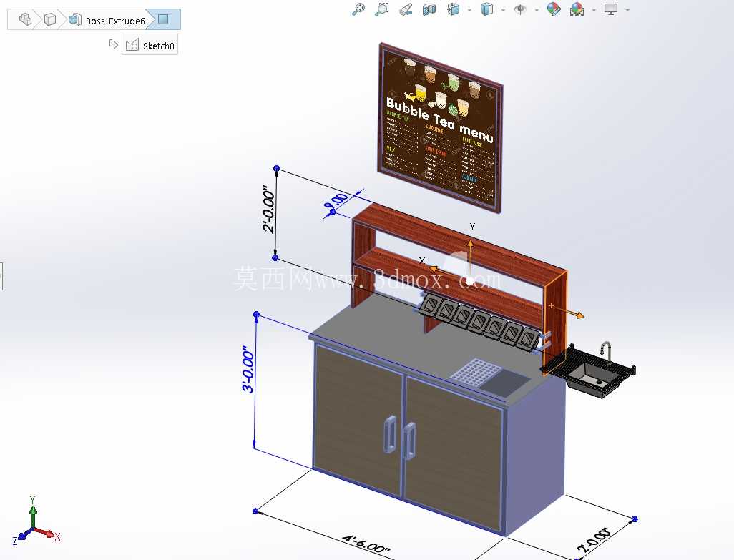This screenshot has height=560, width=734.
Task: Click the 3'-0.00" cabinet height dimension
Action: tap(248, 370)
